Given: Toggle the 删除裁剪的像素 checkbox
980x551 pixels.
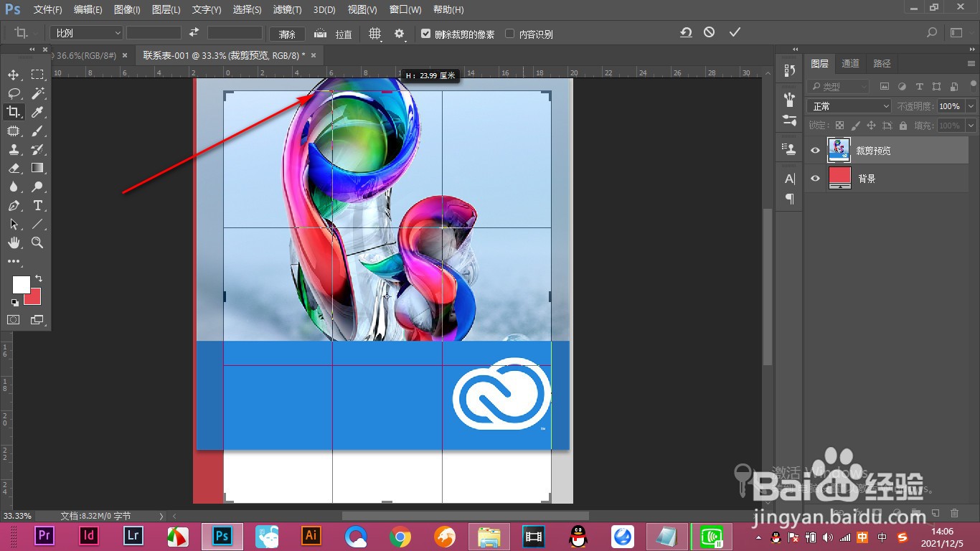Looking at the screenshot, I should click(x=426, y=34).
